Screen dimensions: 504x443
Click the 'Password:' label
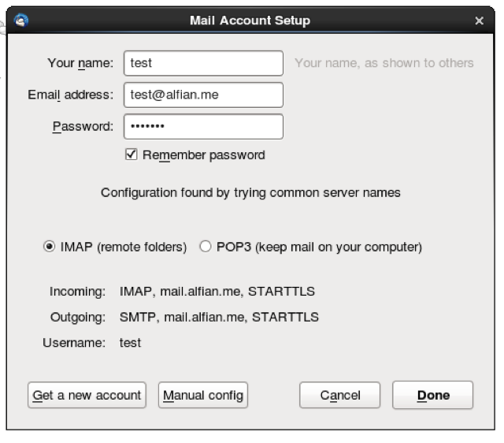tap(83, 126)
